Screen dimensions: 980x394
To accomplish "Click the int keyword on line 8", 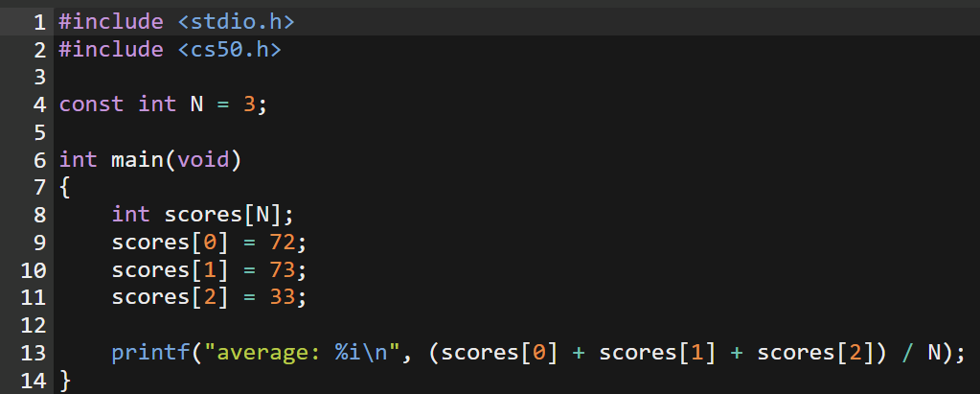I will [130, 215].
